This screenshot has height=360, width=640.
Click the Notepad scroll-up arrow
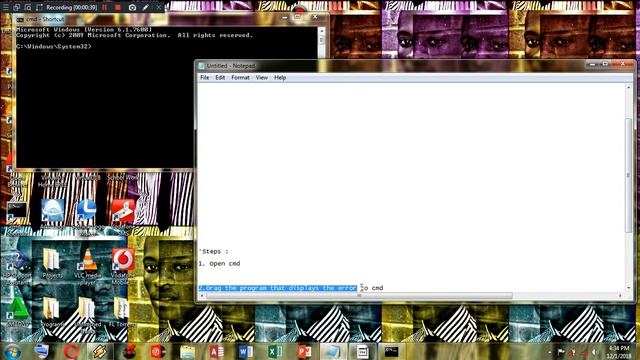(x=628, y=87)
